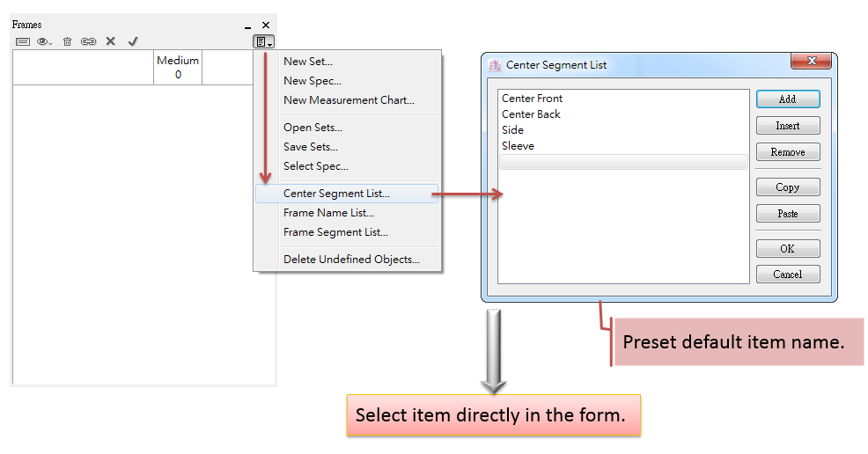Image resolution: width=868 pixels, height=454 pixels.
Task: Choose New Set... from the menu
Action: tap(308, 62)
